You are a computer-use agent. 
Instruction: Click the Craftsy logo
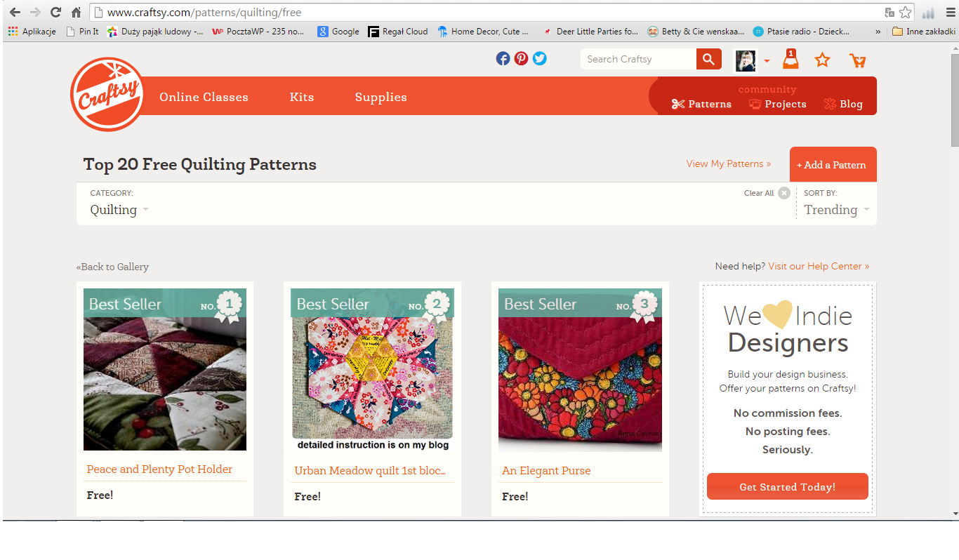(108, 95)
